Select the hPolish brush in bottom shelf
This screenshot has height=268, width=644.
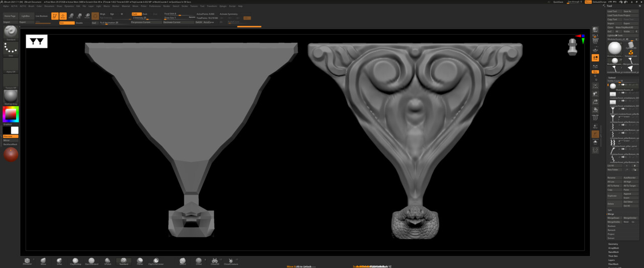tap(108, 261)
